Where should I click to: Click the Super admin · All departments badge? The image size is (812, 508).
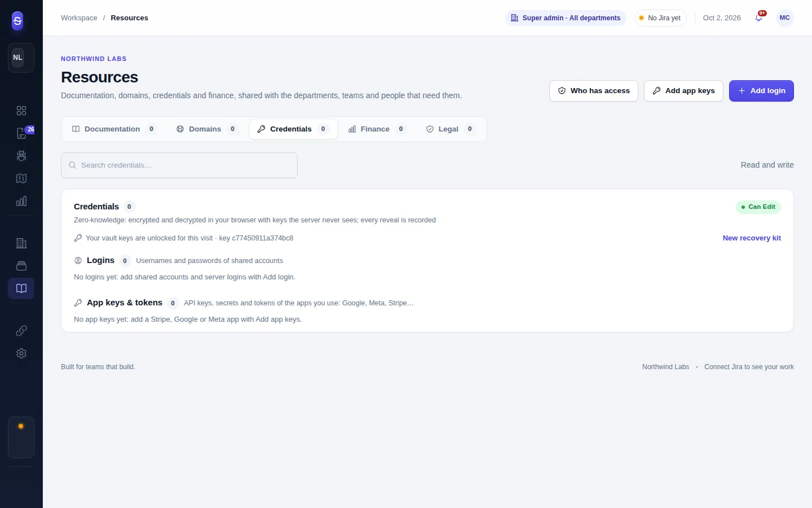click(x=566, y=18)
